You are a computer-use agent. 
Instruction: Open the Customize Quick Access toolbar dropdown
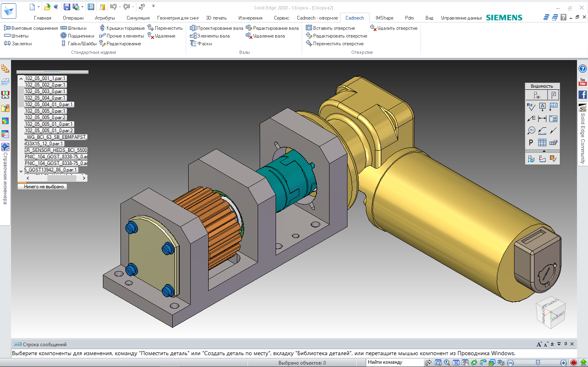[154, 6]
